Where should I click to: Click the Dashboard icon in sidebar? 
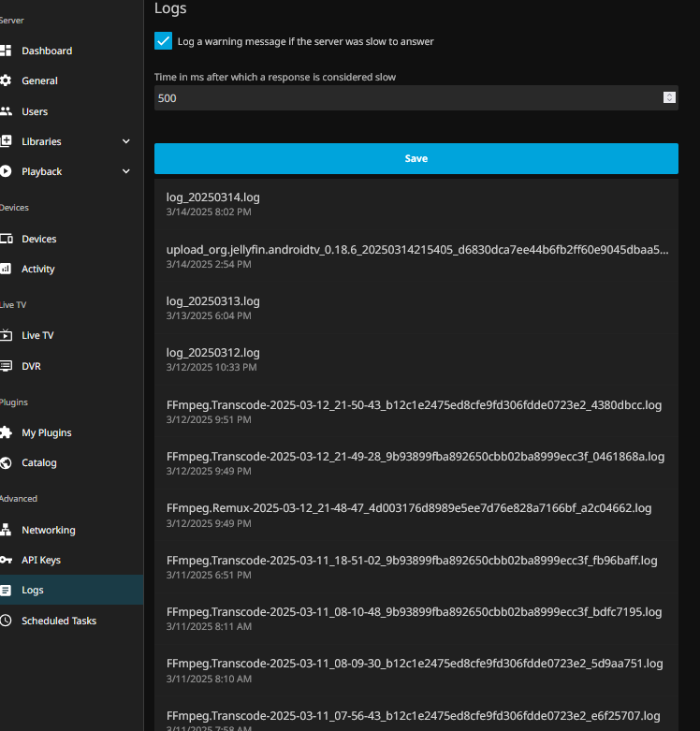pos(6,51)
